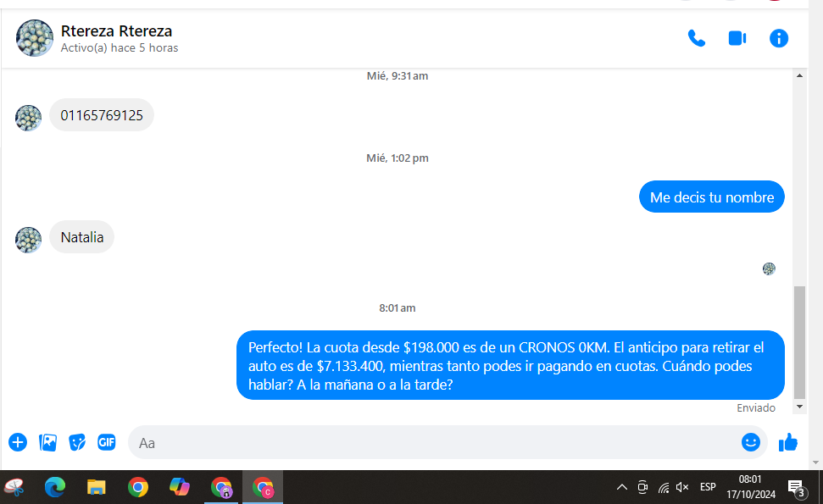Start a voice call with Rtereza

tap(696, 38)
